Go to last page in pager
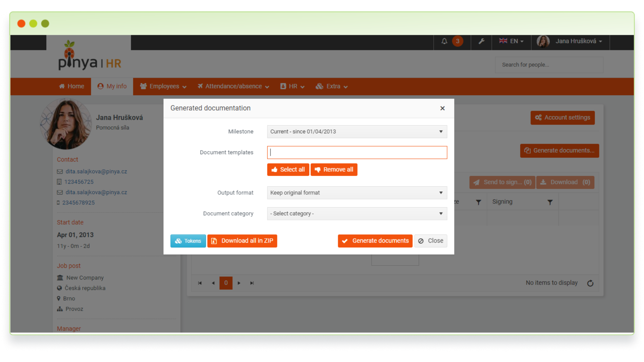Viewport: 644px width, 362px height. [252, 283]
